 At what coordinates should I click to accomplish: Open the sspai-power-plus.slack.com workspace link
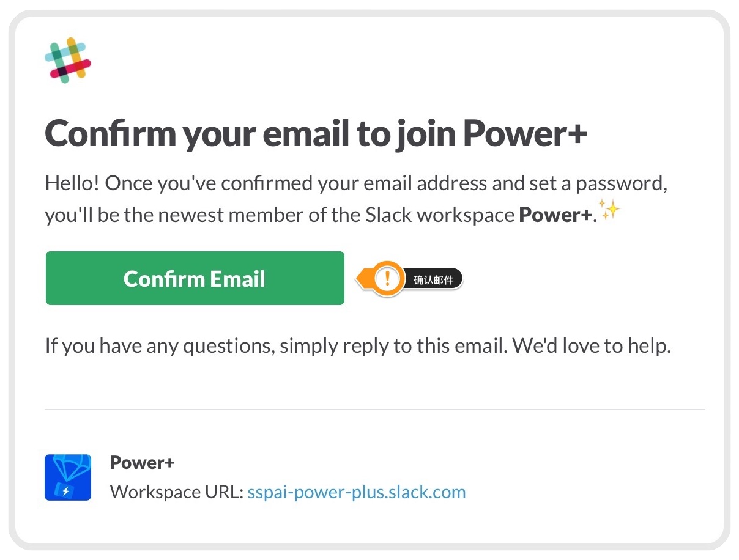point(356,492)
